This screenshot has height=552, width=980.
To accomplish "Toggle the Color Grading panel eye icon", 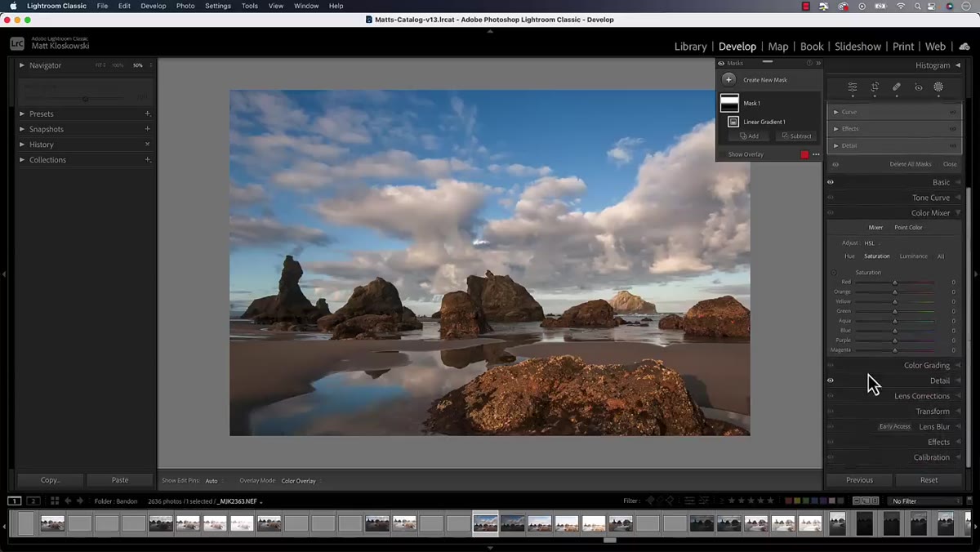I will [x=831, y=365].
